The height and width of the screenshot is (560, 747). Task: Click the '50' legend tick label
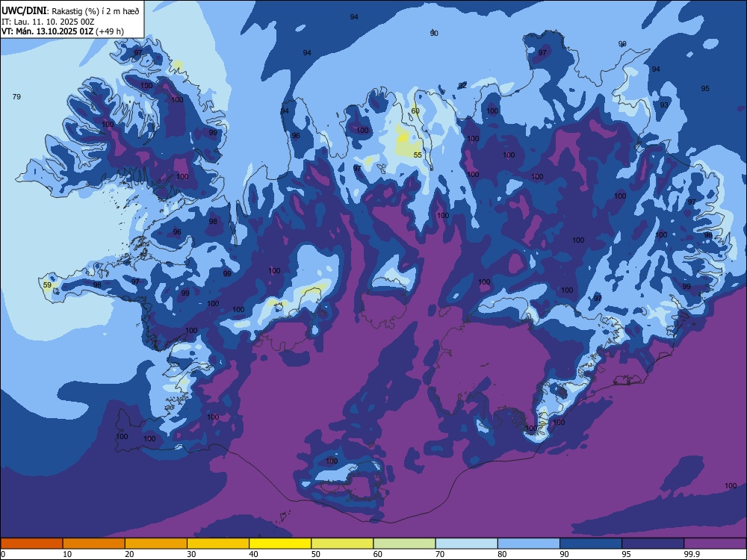[x=316, y=554]
